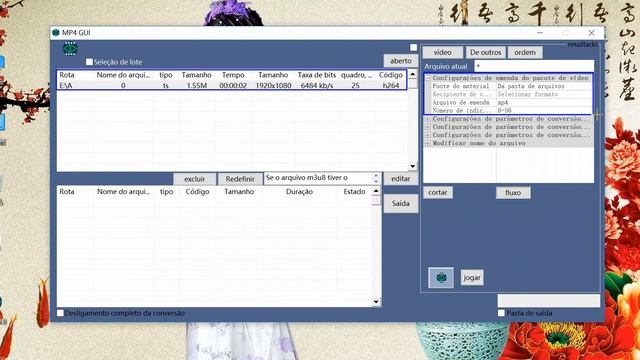
Task: Select the Modificar nome do arquivo row label
Action: pyautogui.click(x=479, y=143)
